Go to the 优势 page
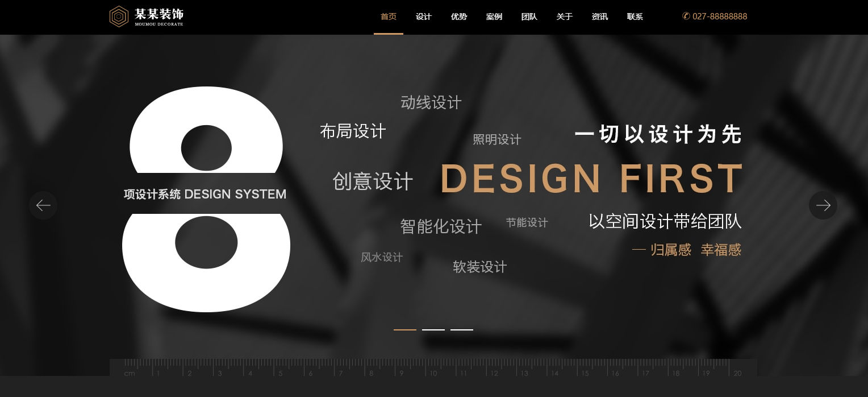Image resolution: width=868 pixels, height=397 pixels. point(459,17)
